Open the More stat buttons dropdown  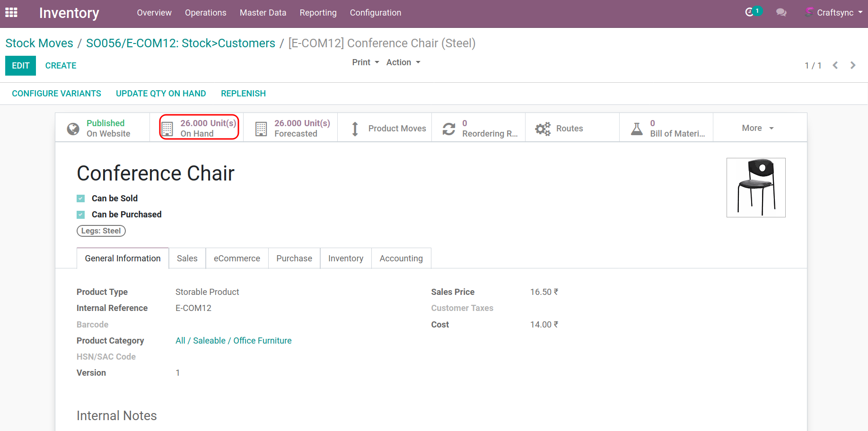coord(758,128)
